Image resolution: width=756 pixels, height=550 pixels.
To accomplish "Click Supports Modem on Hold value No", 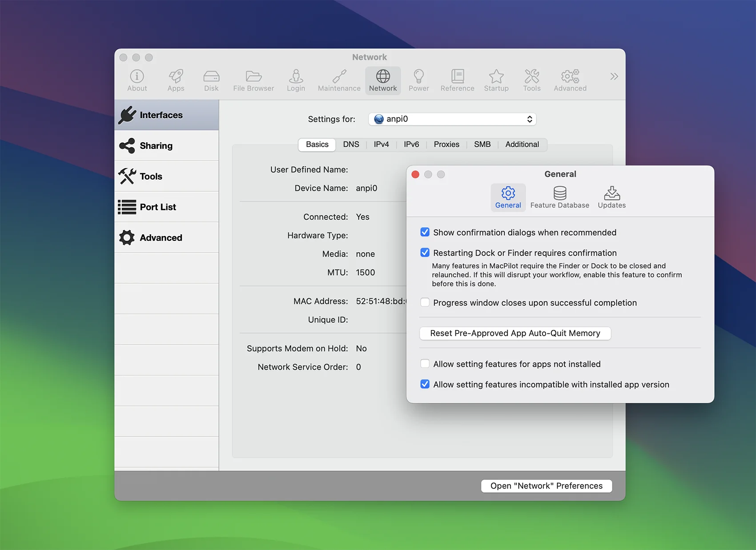I will tap(361, 349).
